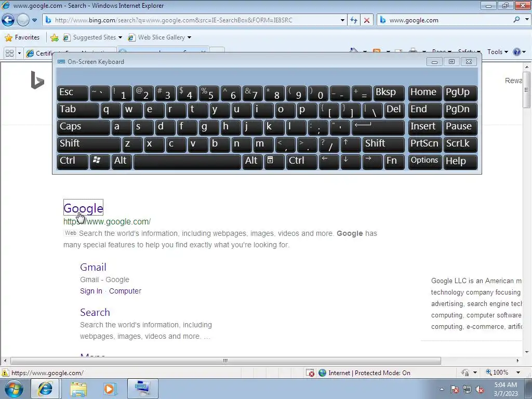Toggle the left Ctrl key

click(x=73, y=161)
